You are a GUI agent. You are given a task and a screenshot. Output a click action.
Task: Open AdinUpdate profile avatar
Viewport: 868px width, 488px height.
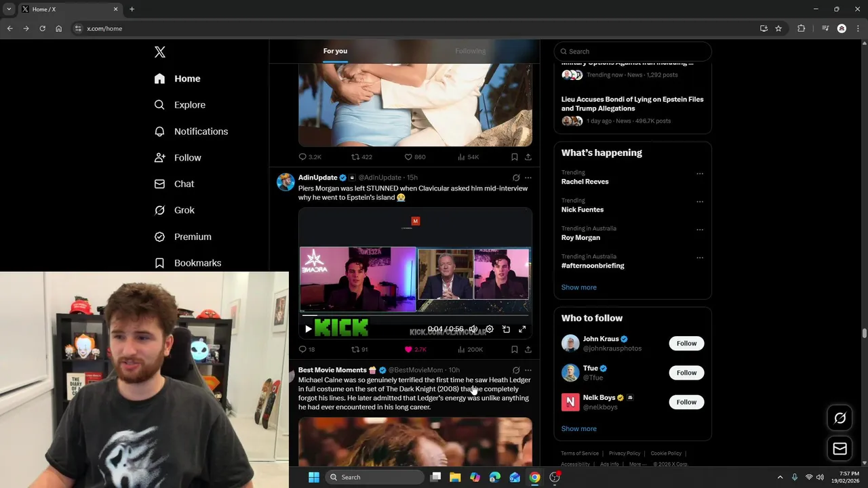285,182
